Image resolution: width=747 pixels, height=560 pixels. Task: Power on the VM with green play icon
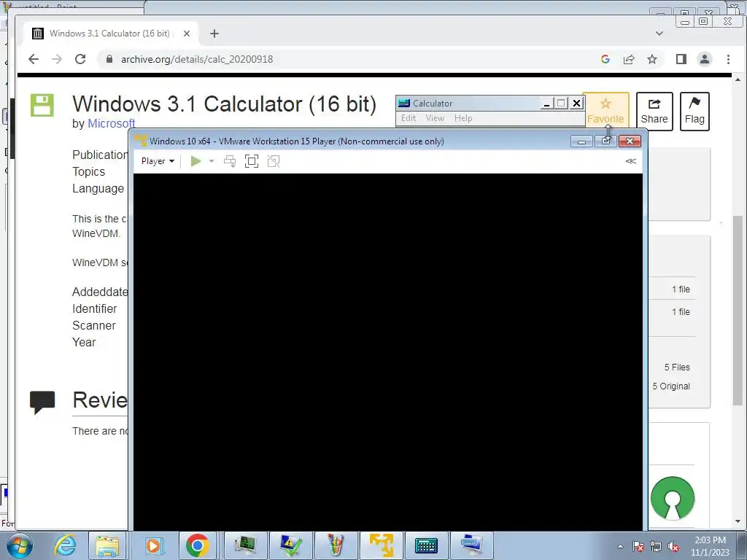point(196,161)
